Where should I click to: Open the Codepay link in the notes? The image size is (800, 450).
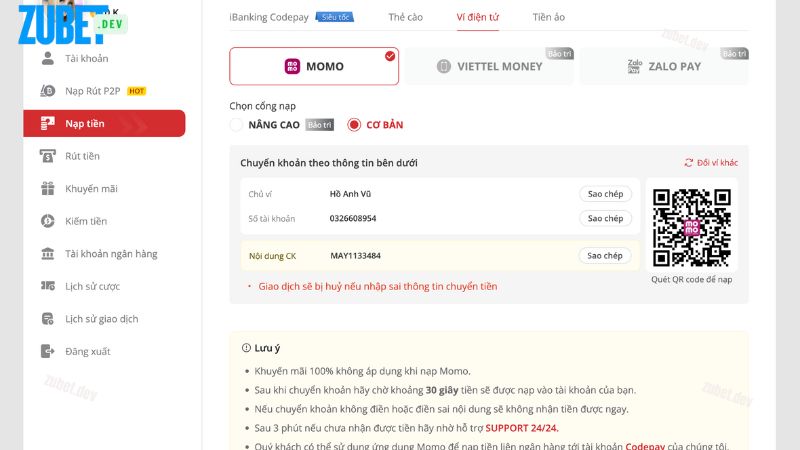645,446
